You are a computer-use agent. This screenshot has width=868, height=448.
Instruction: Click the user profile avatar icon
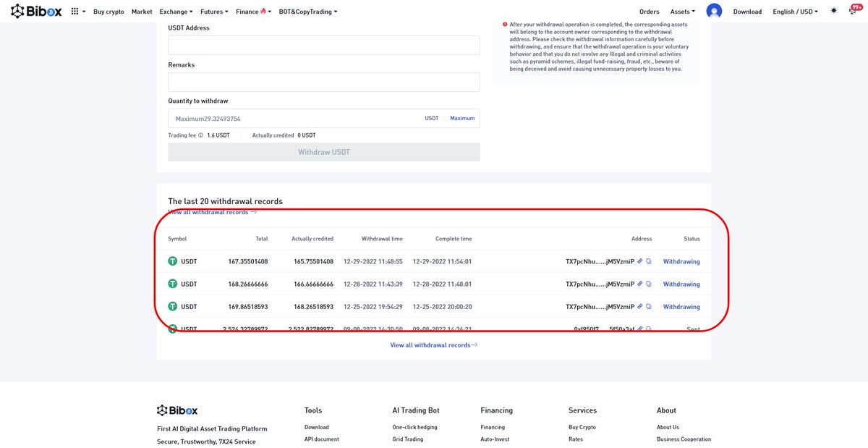click(x=714, y=12)
